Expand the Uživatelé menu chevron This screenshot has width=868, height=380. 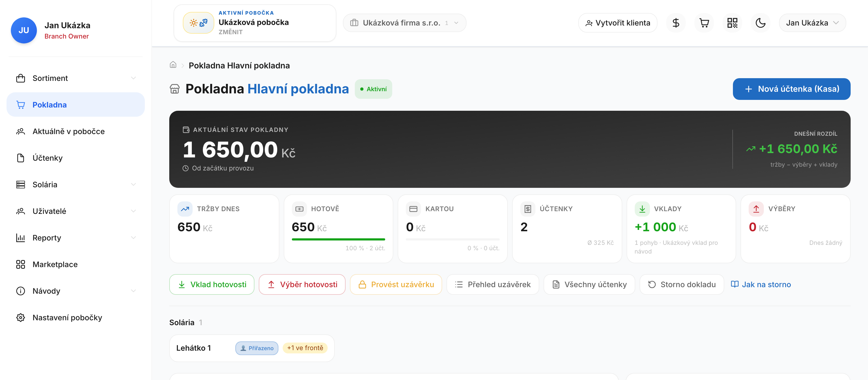point(133,211)
